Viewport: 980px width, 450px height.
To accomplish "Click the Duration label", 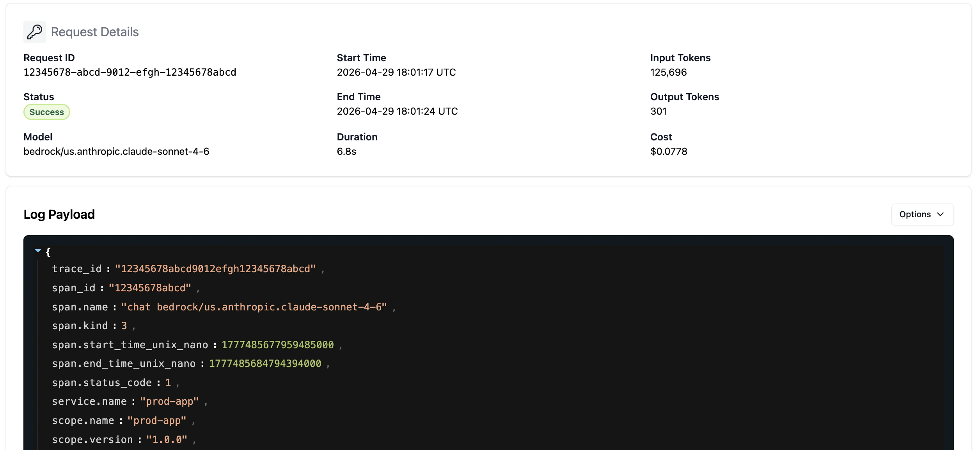I will click(x=357, y=137).
